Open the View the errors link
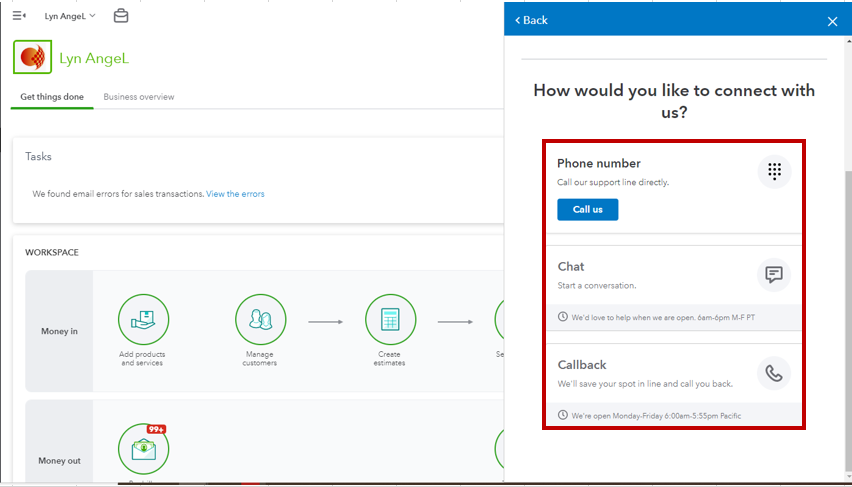The height and width of the screenshot is (487, 852). coord(235,194)
